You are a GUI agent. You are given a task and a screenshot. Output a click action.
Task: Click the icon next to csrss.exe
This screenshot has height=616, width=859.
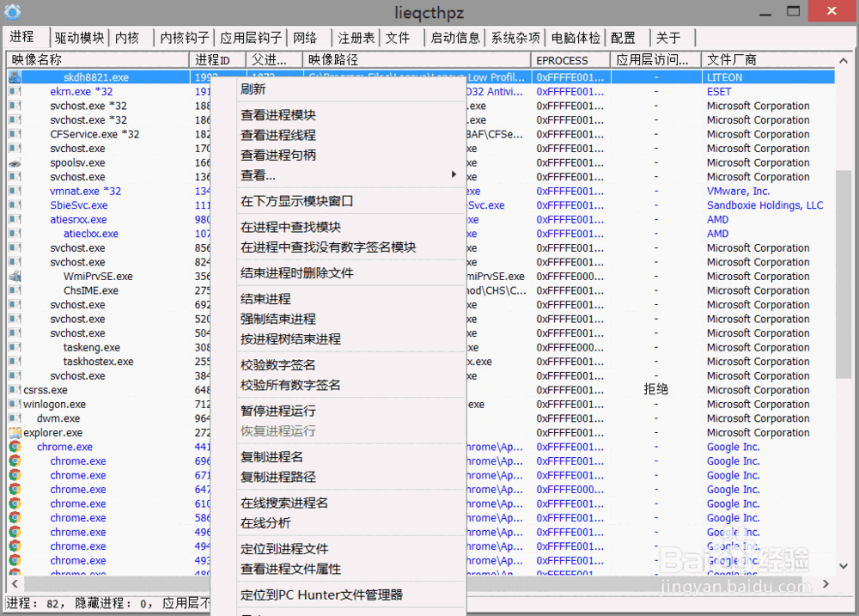click(x=14, y=389)
